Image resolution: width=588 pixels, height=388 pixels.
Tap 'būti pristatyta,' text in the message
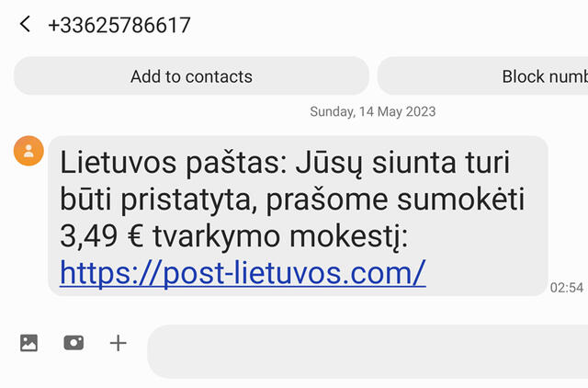158,200
